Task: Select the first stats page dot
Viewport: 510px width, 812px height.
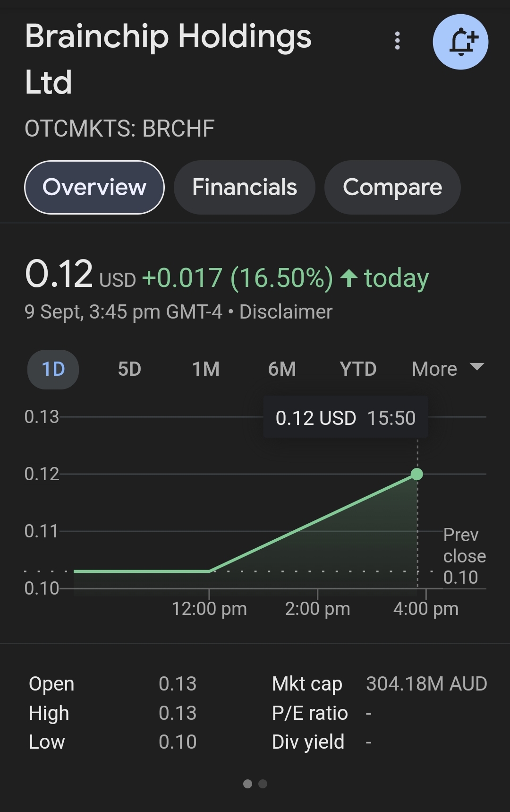Action: [x=247, y=784]
